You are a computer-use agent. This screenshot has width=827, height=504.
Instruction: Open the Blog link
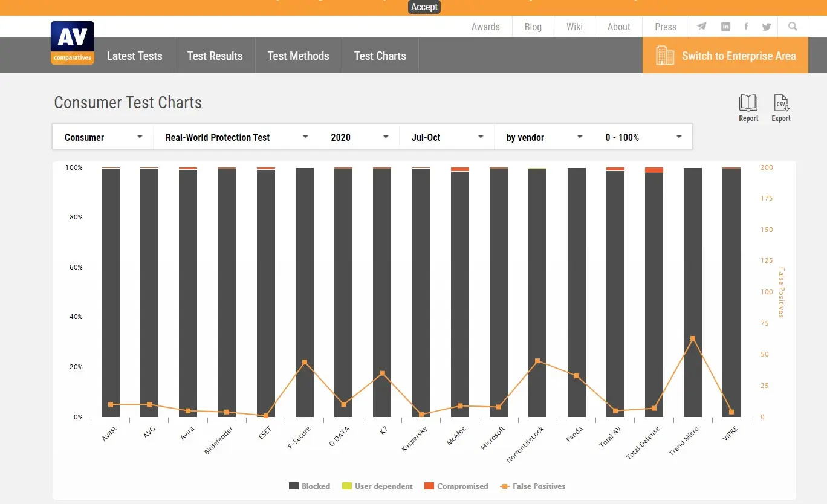tap(533, 27)
